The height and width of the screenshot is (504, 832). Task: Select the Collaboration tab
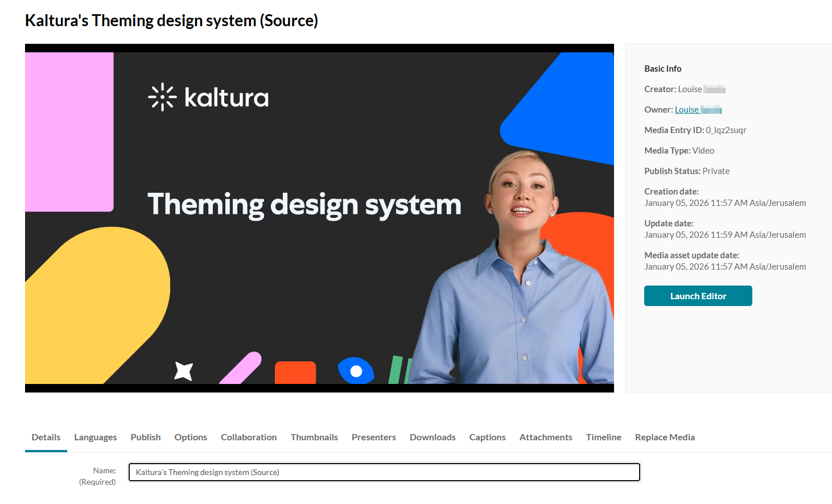point(249,437)
